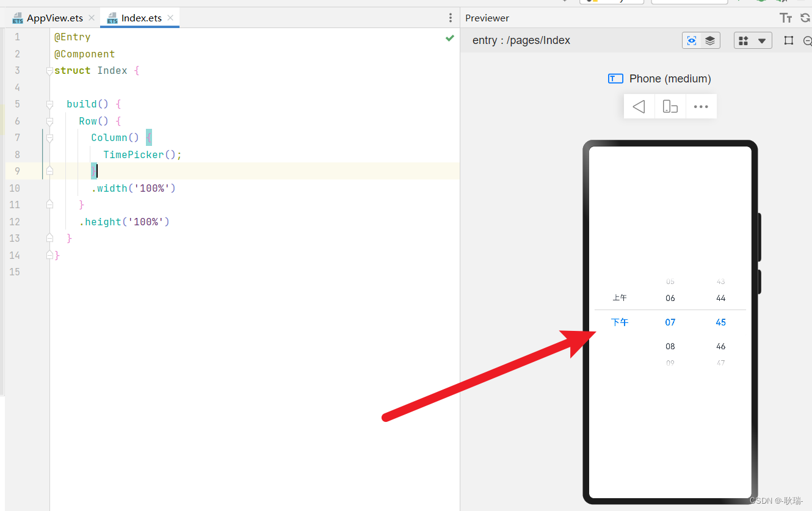
Task: Click the fold end marker on line 14
Action: coord(50,255)
